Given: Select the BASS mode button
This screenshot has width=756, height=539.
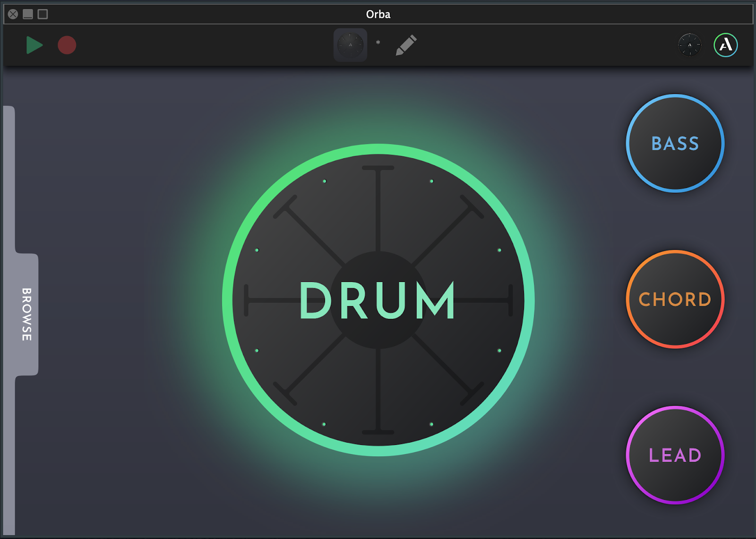Looking at the screenshot, I should [x=675, y=144].
